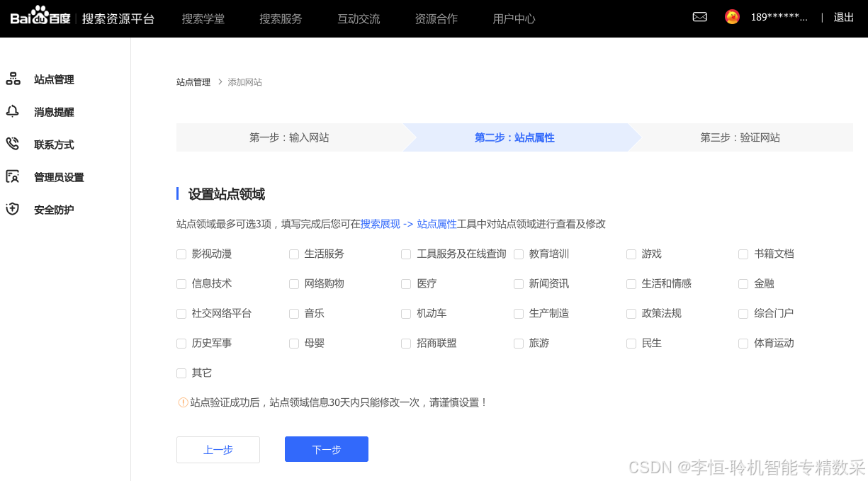Check the 游戏 checkbox
Screen dimensions: 868x481
coord(631,254)
